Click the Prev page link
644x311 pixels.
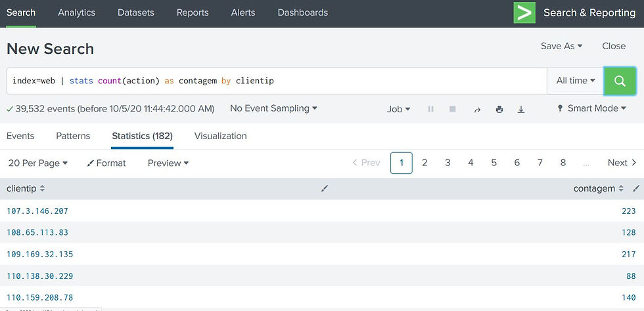367,163
